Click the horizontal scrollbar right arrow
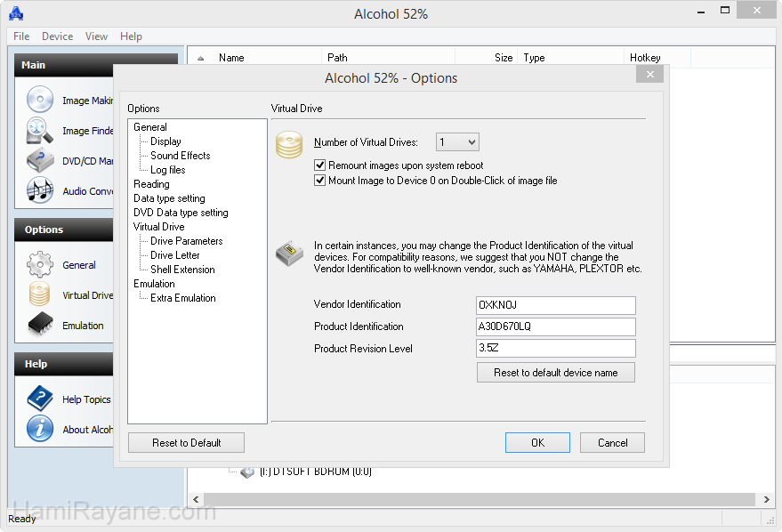 766,499
